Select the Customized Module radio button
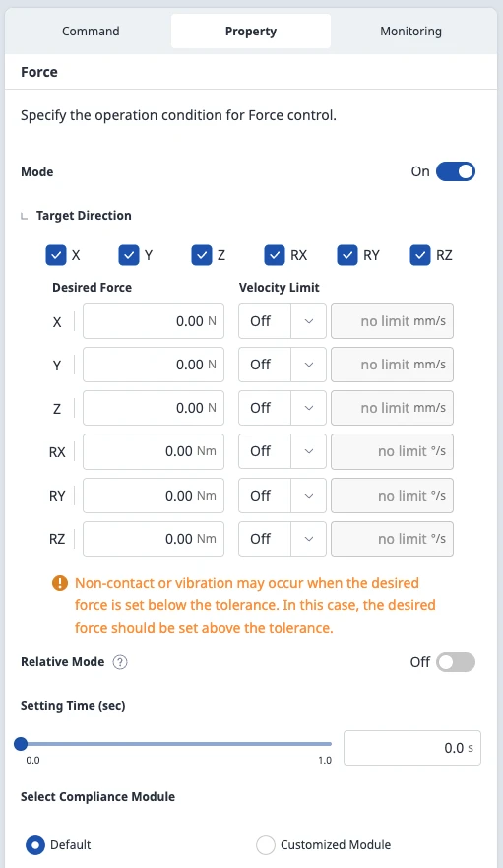The image size is (503, 868). tap(266, 845)
